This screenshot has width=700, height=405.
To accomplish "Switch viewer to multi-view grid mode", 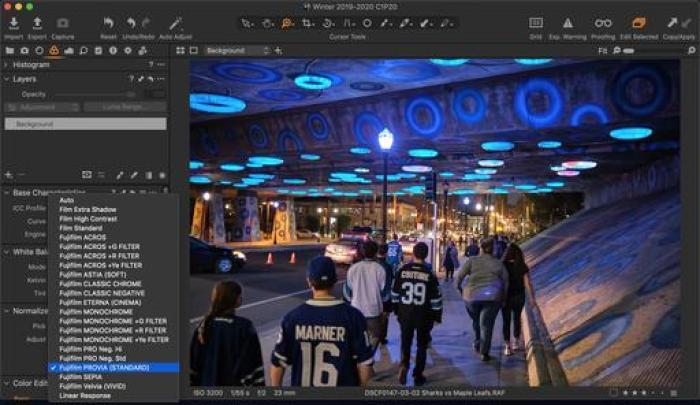I will tap(180, 51).
